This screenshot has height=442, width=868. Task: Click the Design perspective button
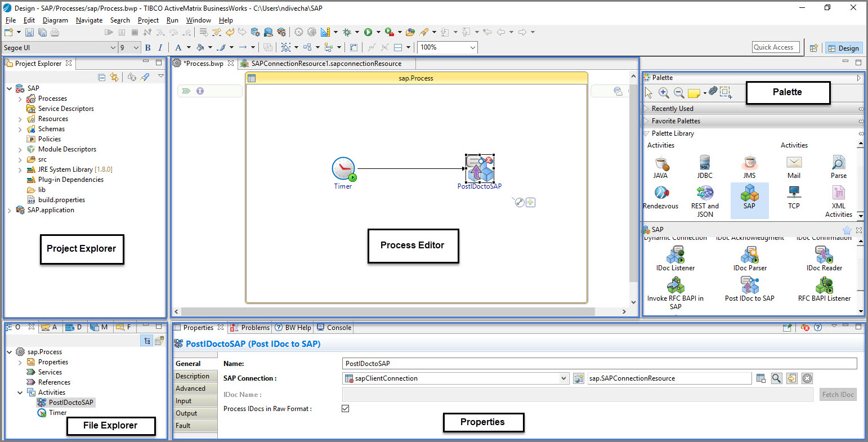pyautogui.click(x=843, y=48)
